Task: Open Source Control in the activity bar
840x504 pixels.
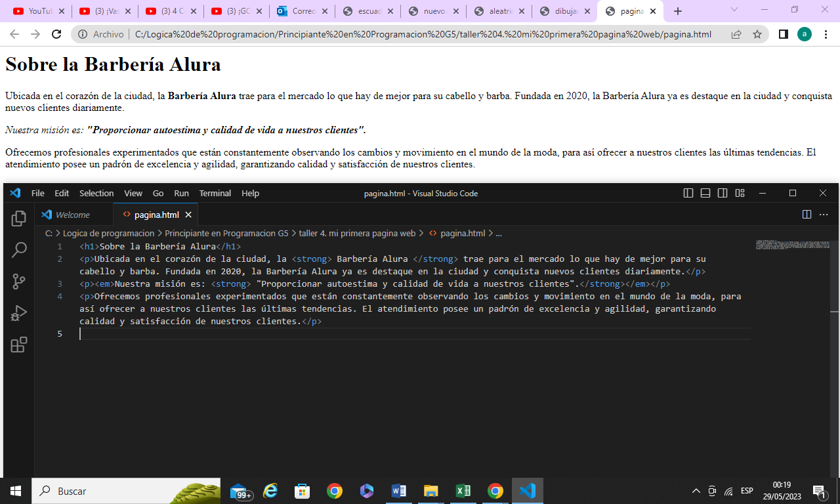Action: pos(18,282)
